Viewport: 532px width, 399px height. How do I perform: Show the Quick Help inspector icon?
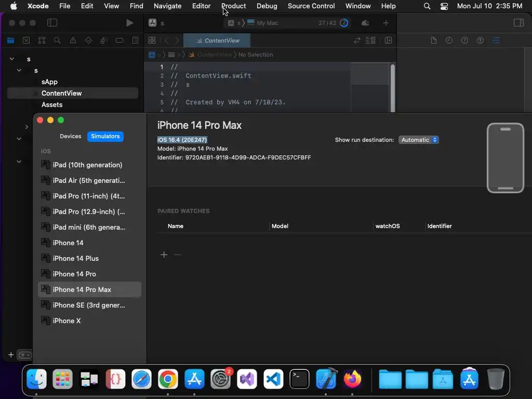(x=464, y=41)
